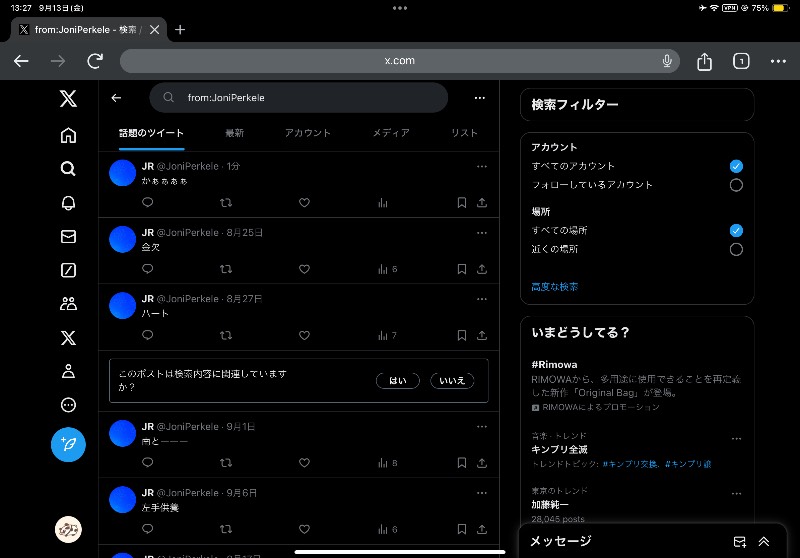Open Communities people icon
This screenshot has width=800, height=558.
coord(68,304)
